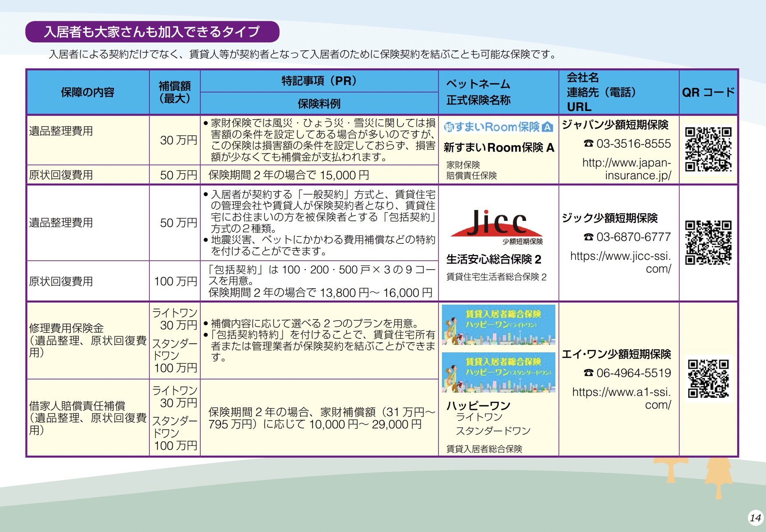Click the 保障の内容 column header
The width and height of the screenshot is (766, 532).
[88, 92]
